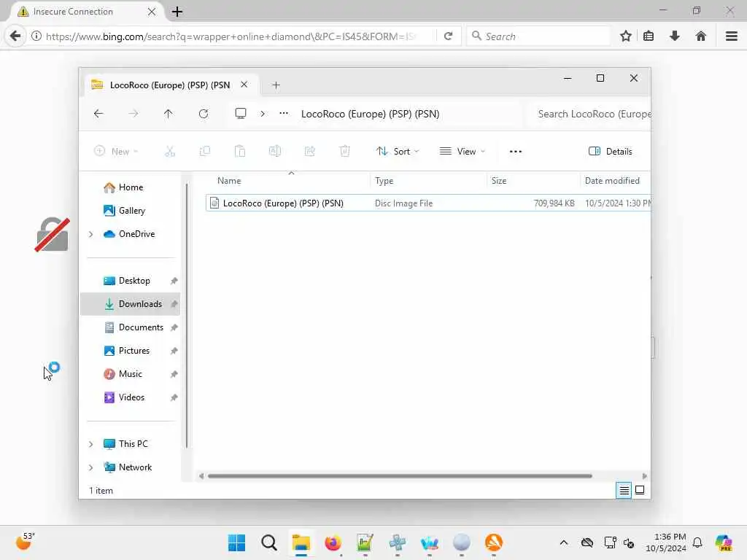Click the File Explorer icon in taskbar
The image size is (747, 560).
(301, 542)
